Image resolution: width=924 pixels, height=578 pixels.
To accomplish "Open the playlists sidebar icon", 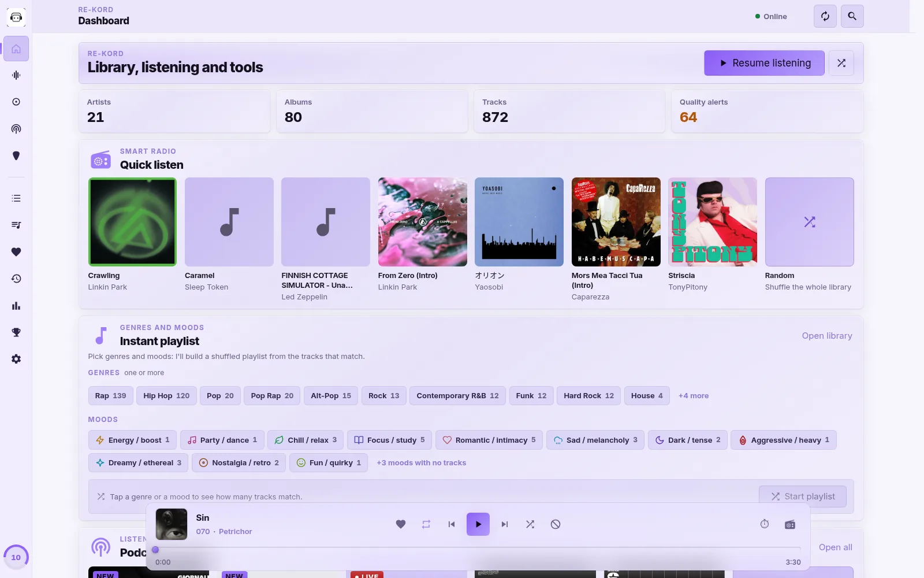I will (16, 225).
